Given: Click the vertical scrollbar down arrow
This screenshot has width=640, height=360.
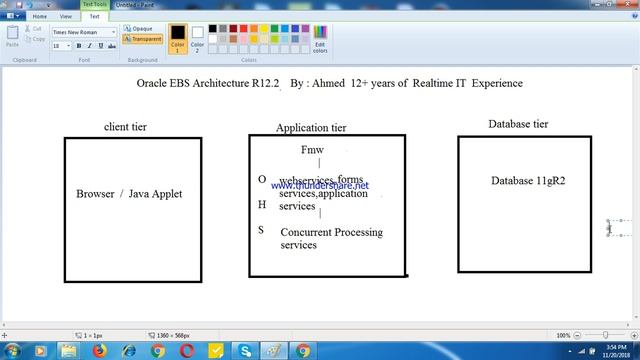Looking at the screenshot, I should pos(636,317).
